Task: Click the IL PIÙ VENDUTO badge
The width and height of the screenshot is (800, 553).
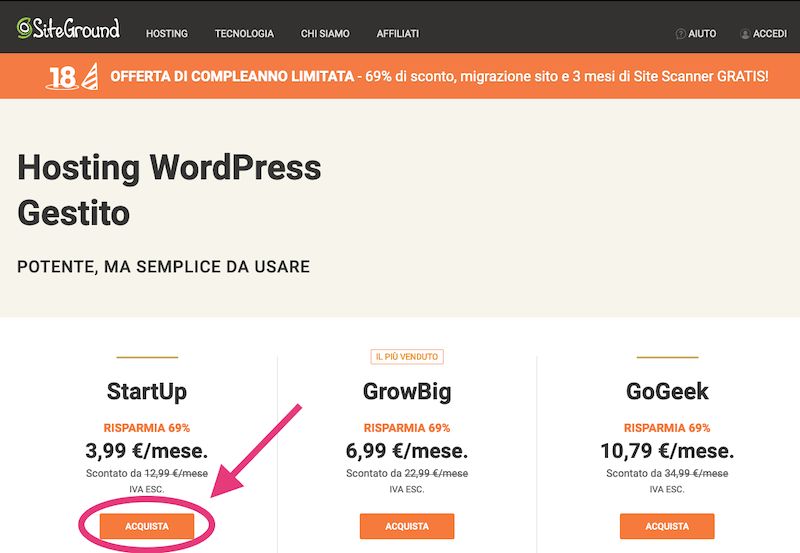Action: 407,357
